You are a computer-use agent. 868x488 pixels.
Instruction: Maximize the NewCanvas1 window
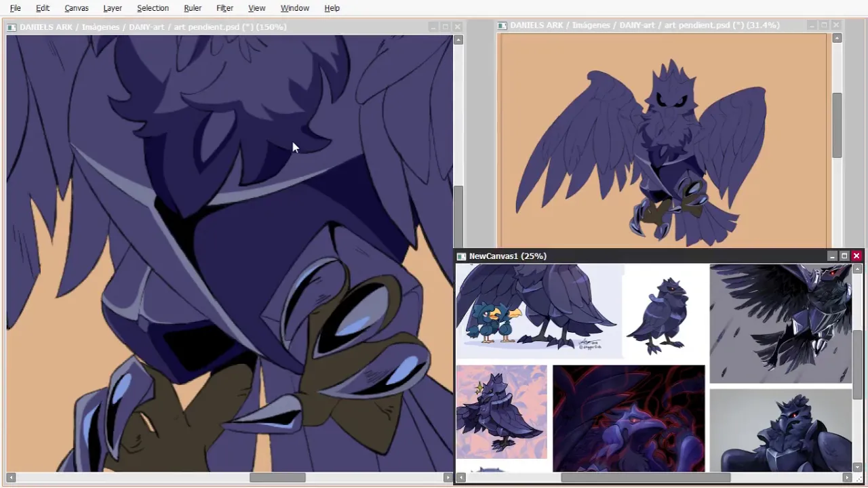(844, 256)
